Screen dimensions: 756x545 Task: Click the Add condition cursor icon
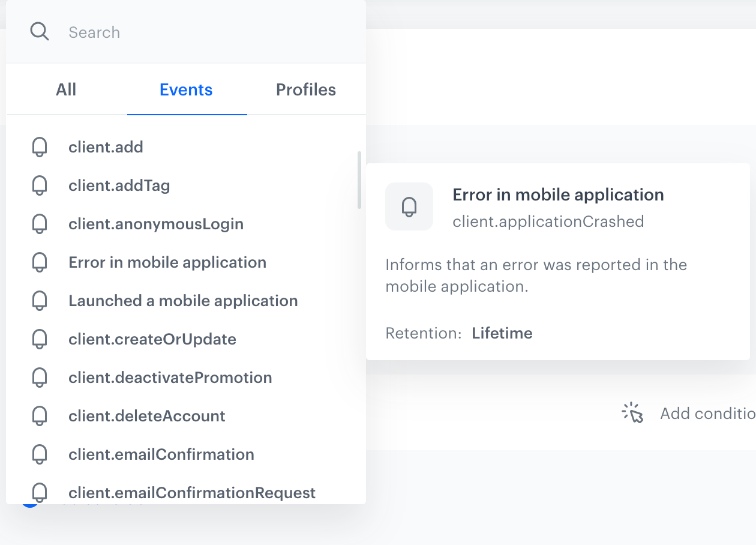[x=632, y=414]
